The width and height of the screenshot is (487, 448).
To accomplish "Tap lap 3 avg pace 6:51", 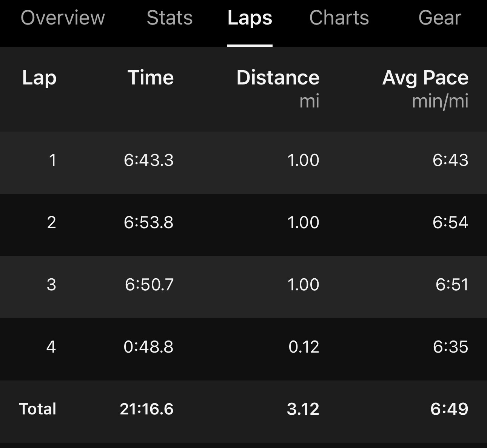I will [x=452, y=285].
